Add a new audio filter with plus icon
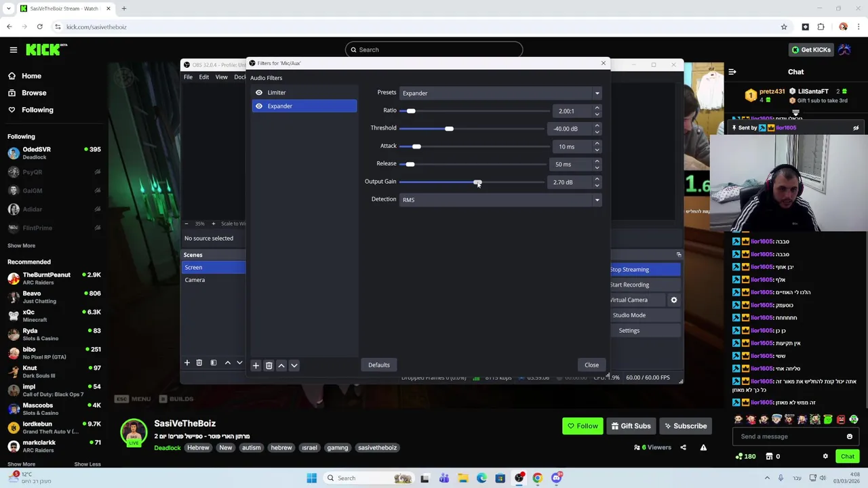 click(x=256, y=365)
